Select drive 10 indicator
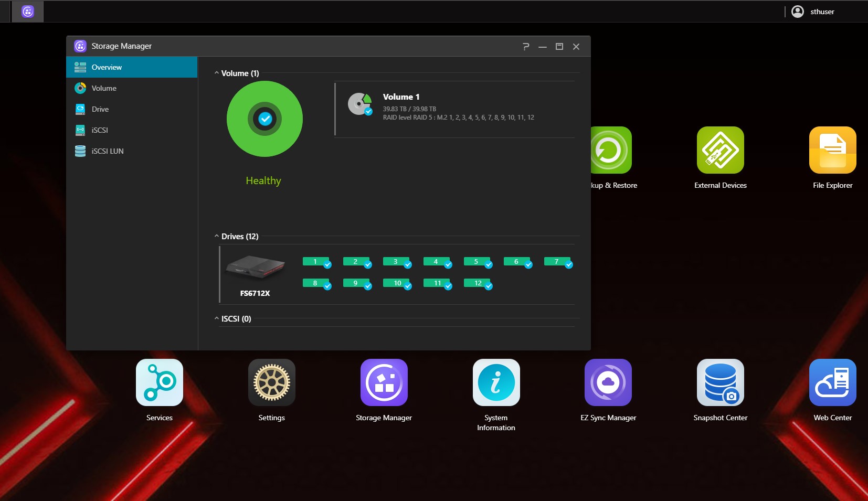 (x=397, y=283)
